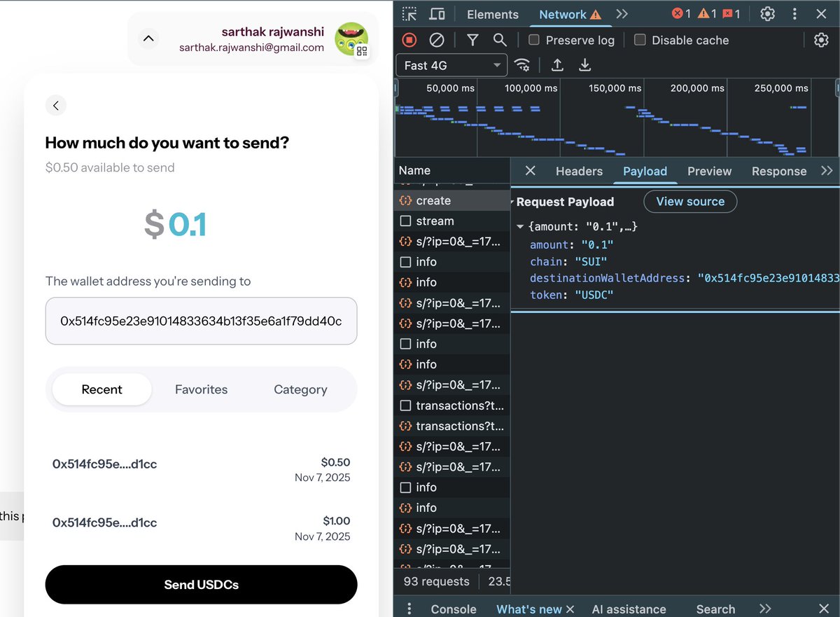Switch to the Elements panel tab
The image size is (840, 617).
point(493,14)
